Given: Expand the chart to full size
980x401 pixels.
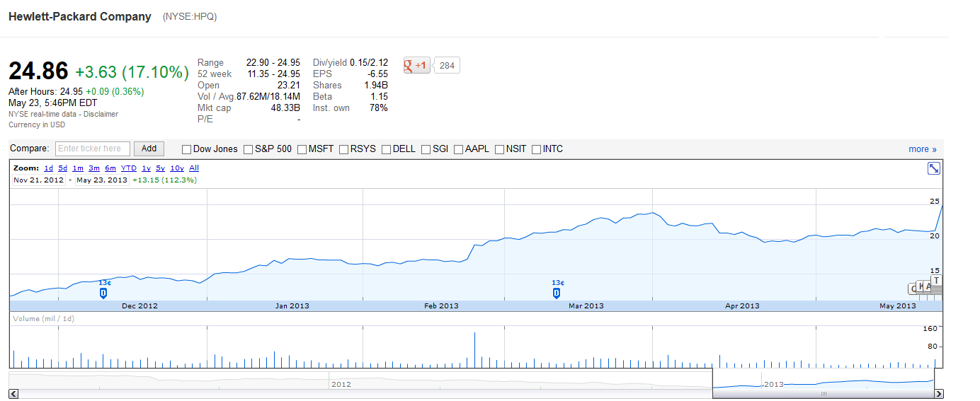Looking at the screenshot, I should tap(934, 168).
